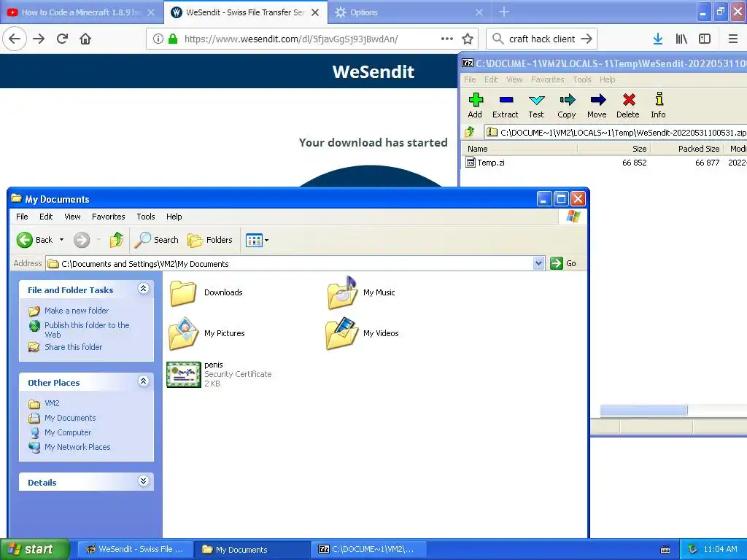Click the Go button
The height and width of the screenshot is (560, 747).
click(563, 262)
